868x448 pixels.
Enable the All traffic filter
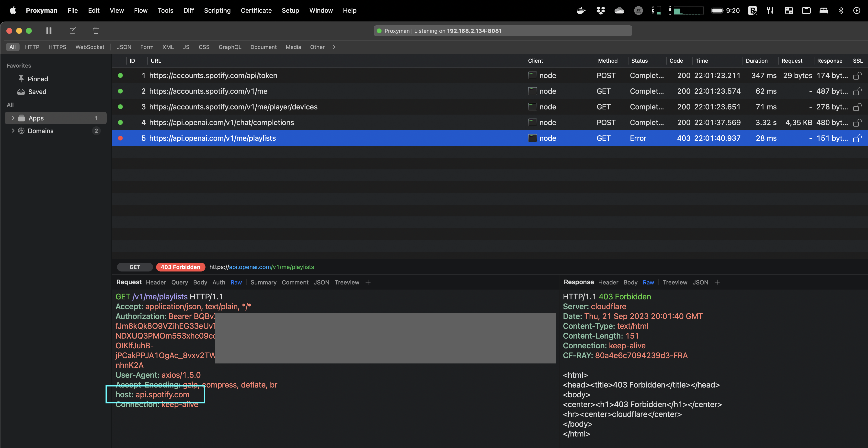pos(12,47)
